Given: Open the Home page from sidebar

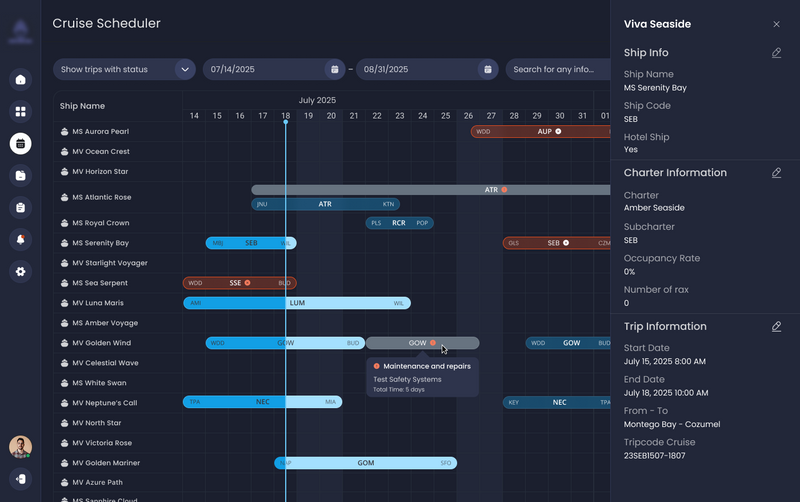Looking at the screenshot, I should point(20,80).
